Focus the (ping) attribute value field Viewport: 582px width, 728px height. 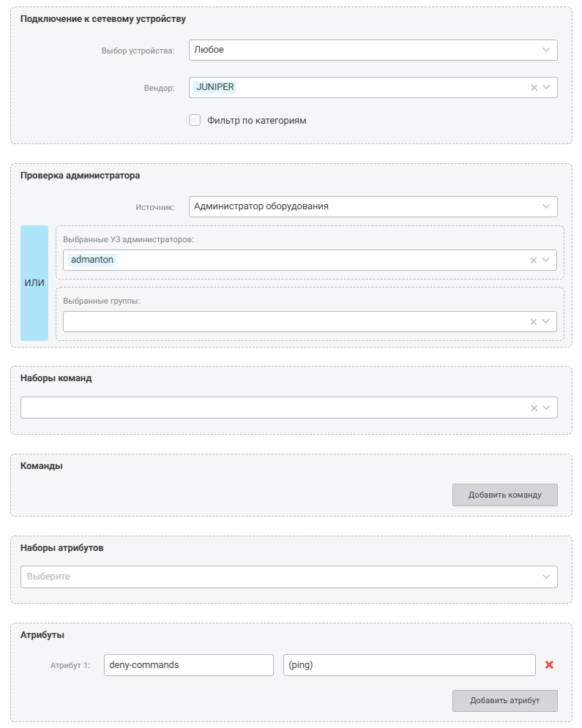409,665
